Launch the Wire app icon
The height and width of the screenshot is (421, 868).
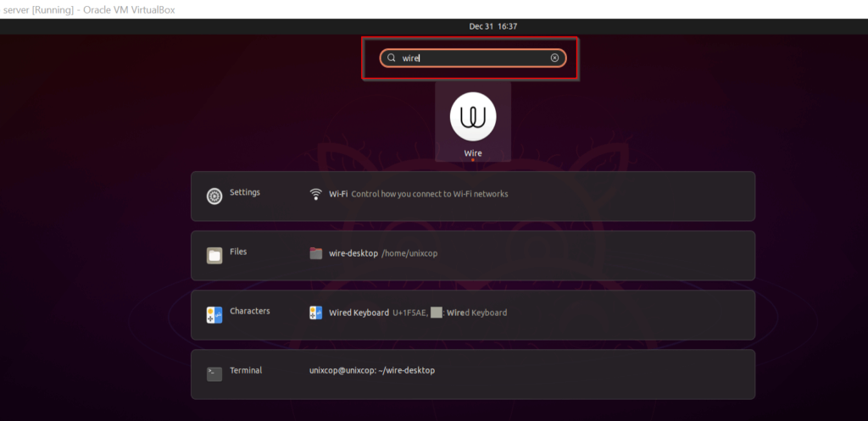click(473, 117)
